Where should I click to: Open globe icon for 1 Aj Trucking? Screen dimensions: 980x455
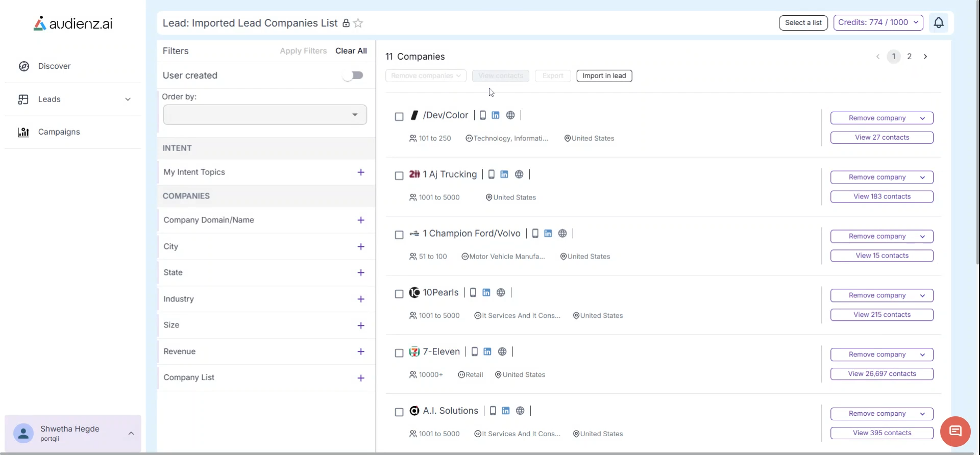point(519,174)
